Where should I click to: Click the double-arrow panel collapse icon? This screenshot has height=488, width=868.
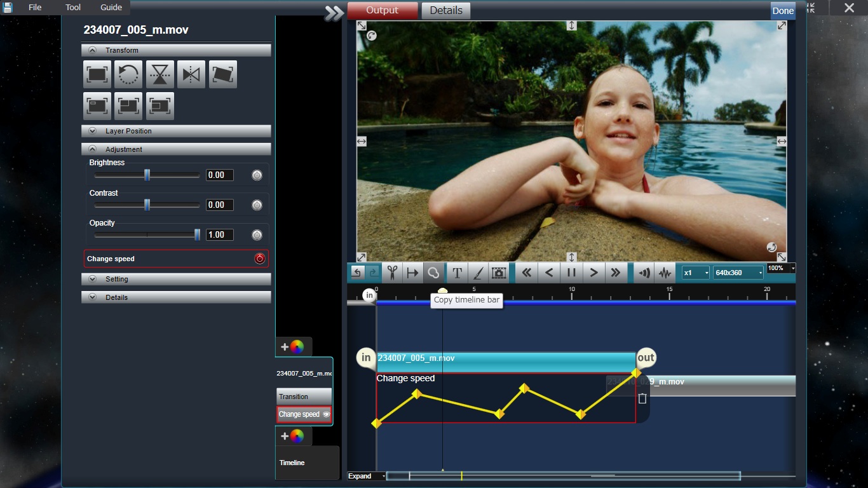[x=334, y=13]
